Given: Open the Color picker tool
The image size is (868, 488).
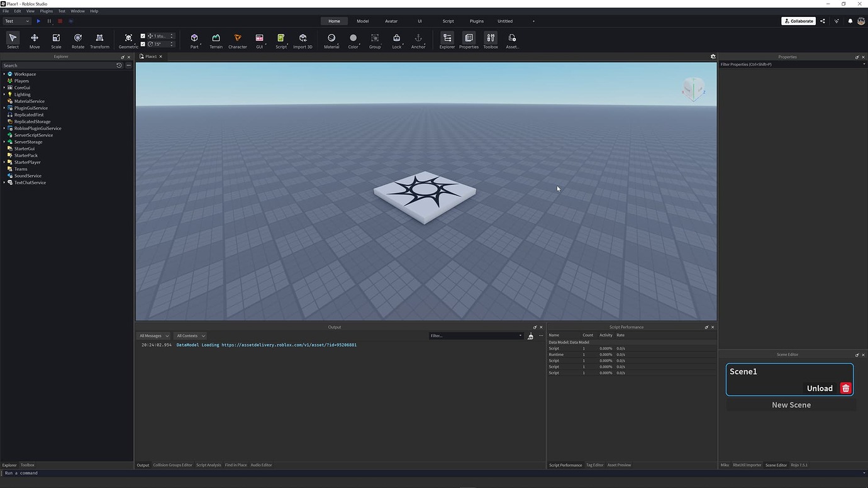Looking at the screenshot, I should (x=353, y=40).
